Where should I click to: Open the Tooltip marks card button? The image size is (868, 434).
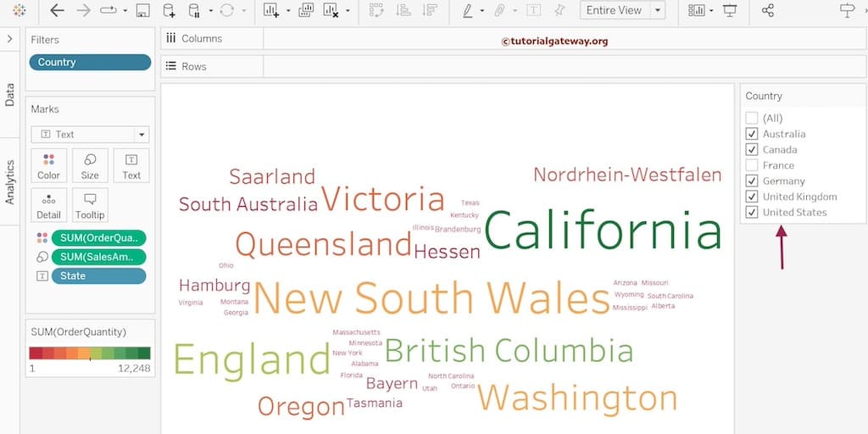(x=90, y=205)
